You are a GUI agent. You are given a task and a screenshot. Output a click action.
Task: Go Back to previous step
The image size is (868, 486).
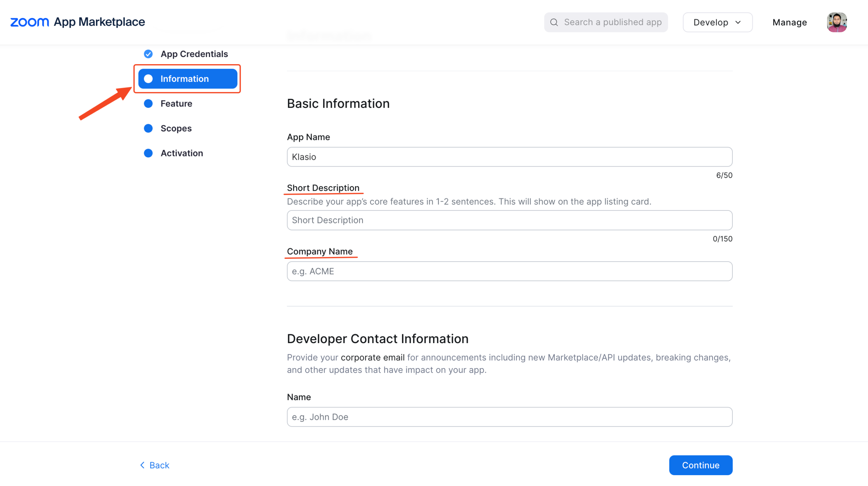pyautogui.click(x=155, y=465)
